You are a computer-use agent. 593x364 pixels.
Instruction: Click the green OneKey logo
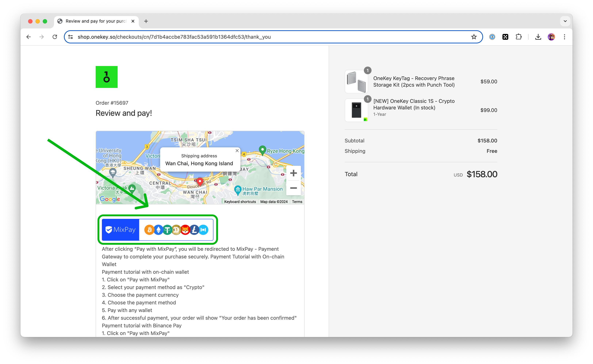pos(106,77)
